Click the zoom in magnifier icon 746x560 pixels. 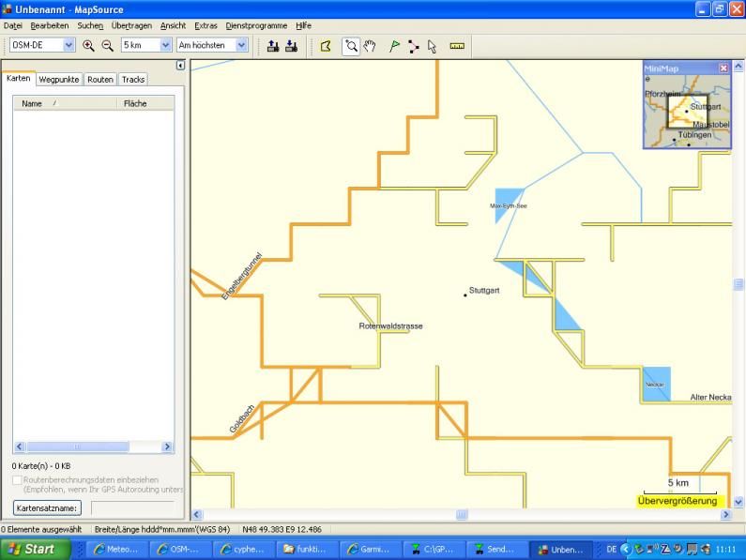tap(88, 46)
